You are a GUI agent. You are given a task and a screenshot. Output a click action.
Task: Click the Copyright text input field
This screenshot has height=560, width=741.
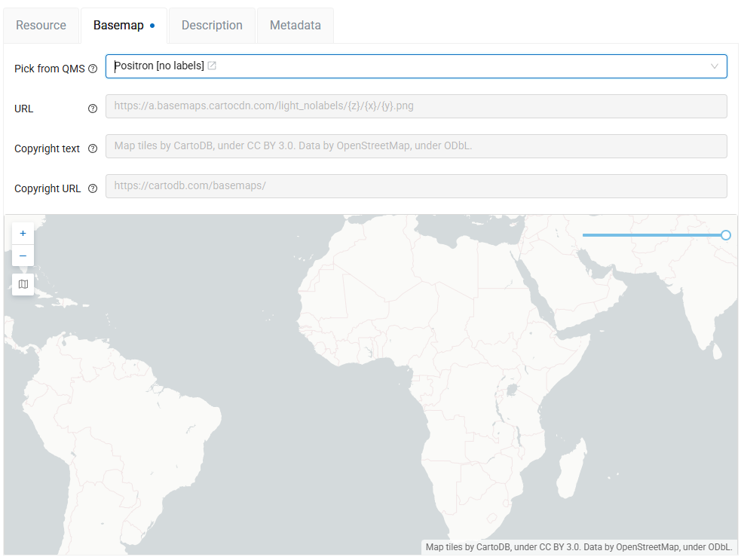click(x=416, y=146)
